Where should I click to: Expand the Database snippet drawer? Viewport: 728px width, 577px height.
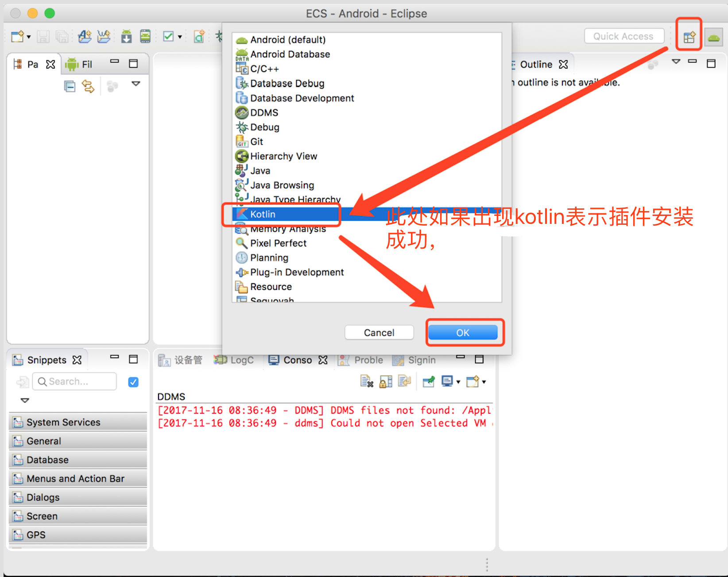(78, 460)
